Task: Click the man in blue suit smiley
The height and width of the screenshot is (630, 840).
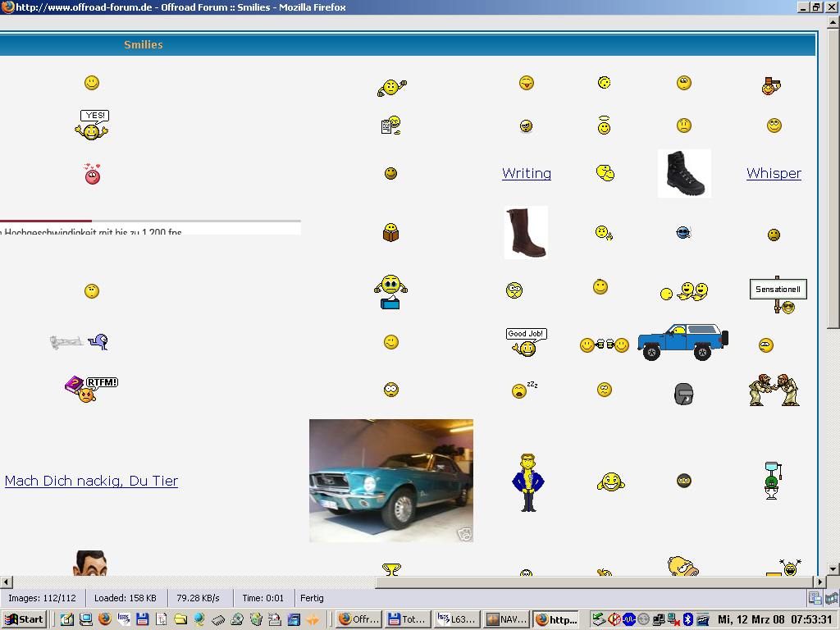Action: [x=527, y=482]
